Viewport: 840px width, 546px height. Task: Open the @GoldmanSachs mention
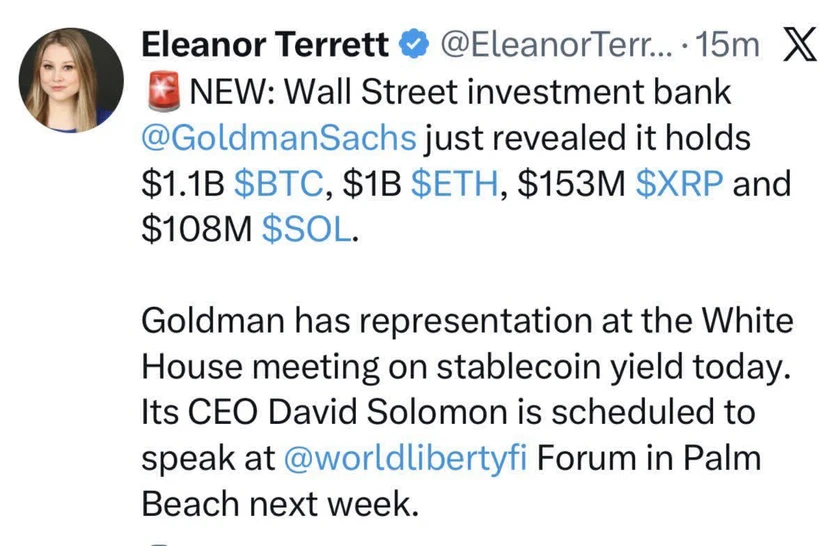(280, 139)
